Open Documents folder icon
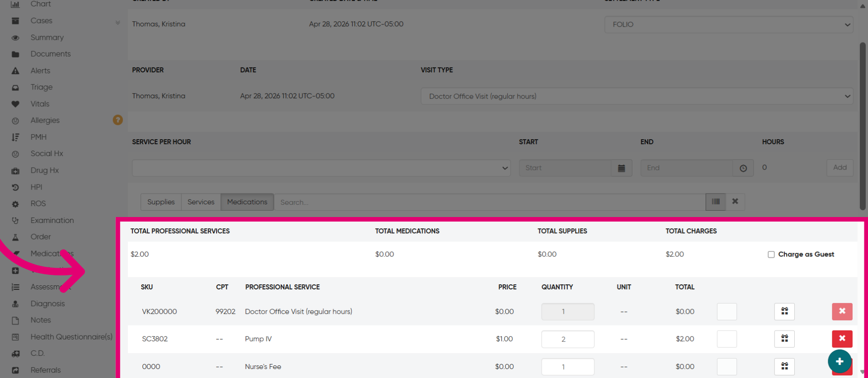Screen dimensions: 868x378 [15, 54]
